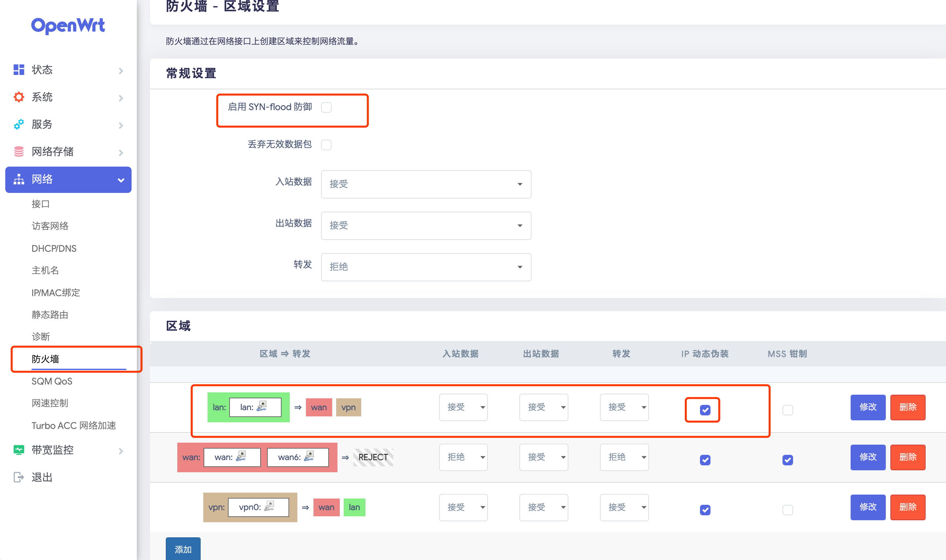The width and height of the screenshot is (946, 560).
Task: Click the vpn0 interface icon
Action: 269,506
